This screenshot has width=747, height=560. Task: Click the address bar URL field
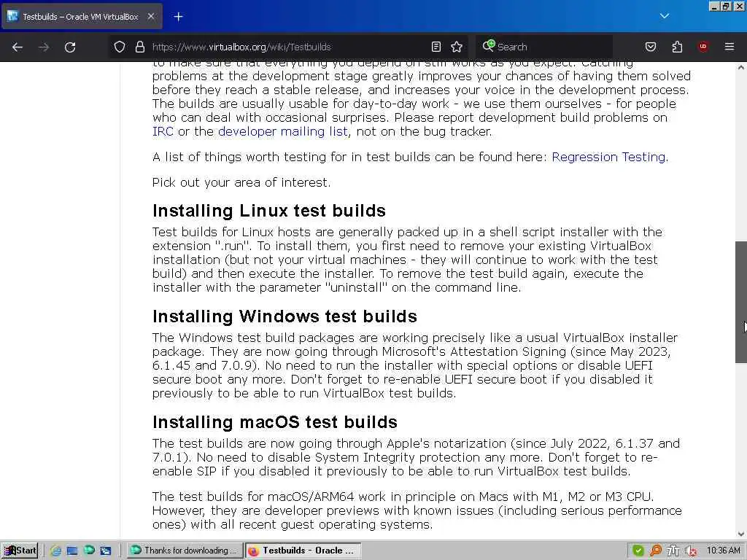(x=289, y=47)
